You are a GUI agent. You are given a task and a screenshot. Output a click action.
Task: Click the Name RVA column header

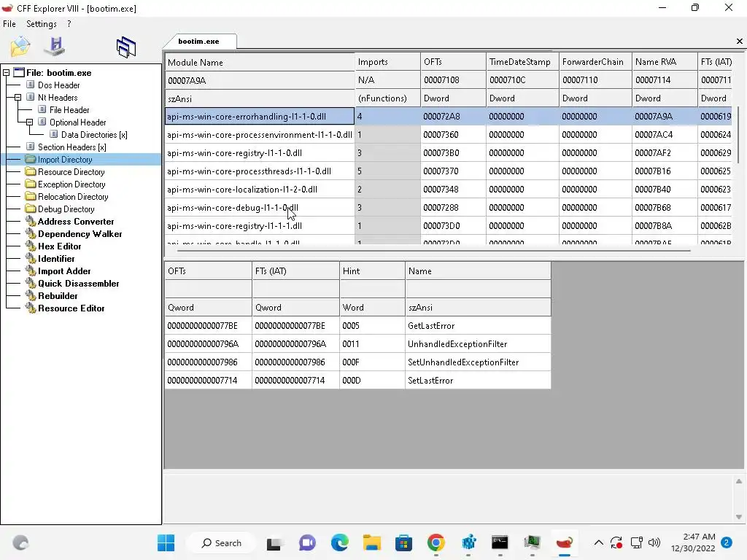click(x=665, y=62)
